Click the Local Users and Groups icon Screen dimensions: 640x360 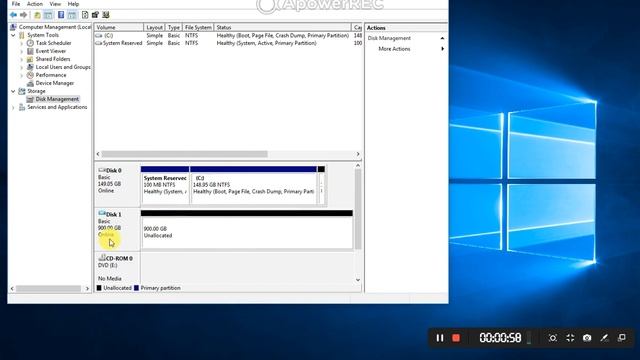pos(30,67)
